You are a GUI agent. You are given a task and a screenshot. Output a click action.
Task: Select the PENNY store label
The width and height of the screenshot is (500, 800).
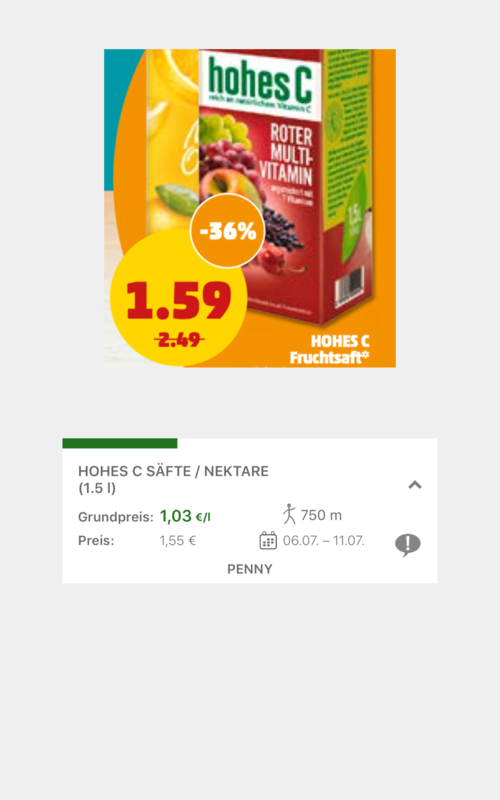(x=249, y=569)
